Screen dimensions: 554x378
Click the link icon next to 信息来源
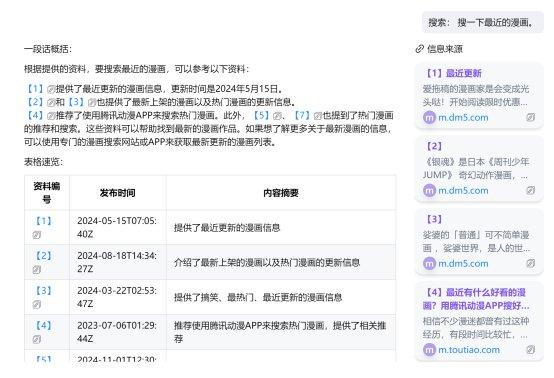(419, 49)
